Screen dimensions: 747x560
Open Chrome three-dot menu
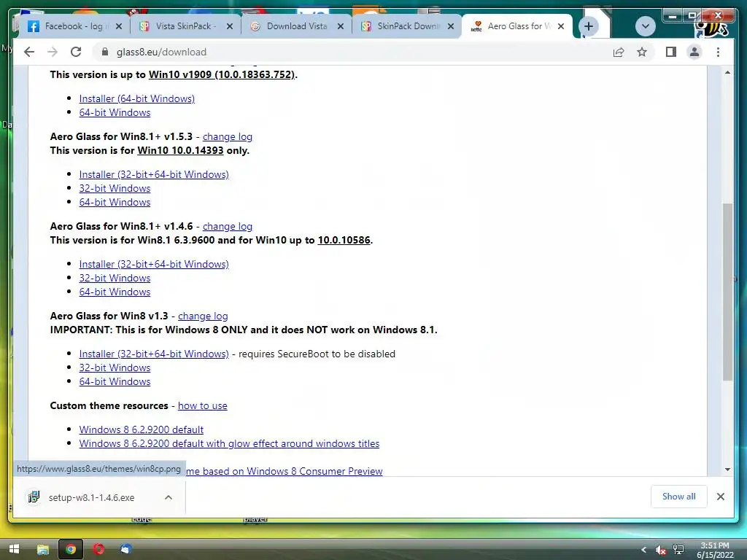tap(718, 52)
